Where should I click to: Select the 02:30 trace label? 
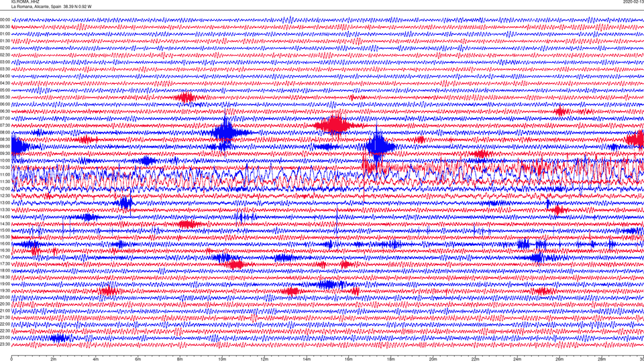tap(5, 55)
